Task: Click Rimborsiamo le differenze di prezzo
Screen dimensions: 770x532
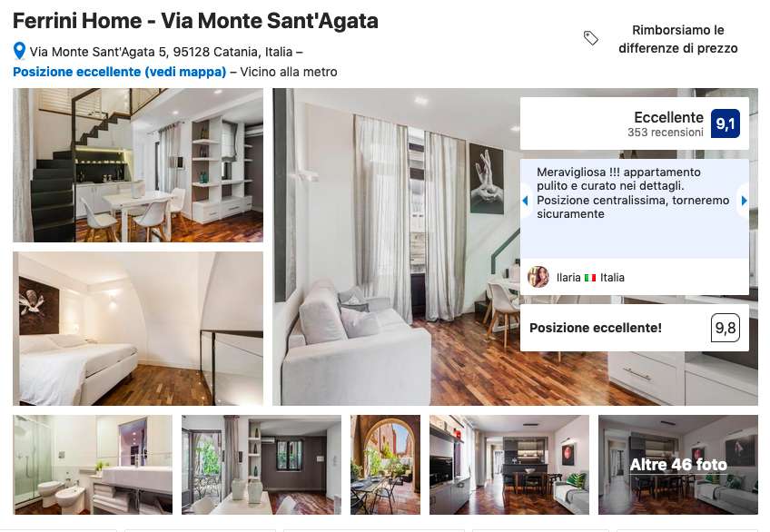Action: (677, 39)
